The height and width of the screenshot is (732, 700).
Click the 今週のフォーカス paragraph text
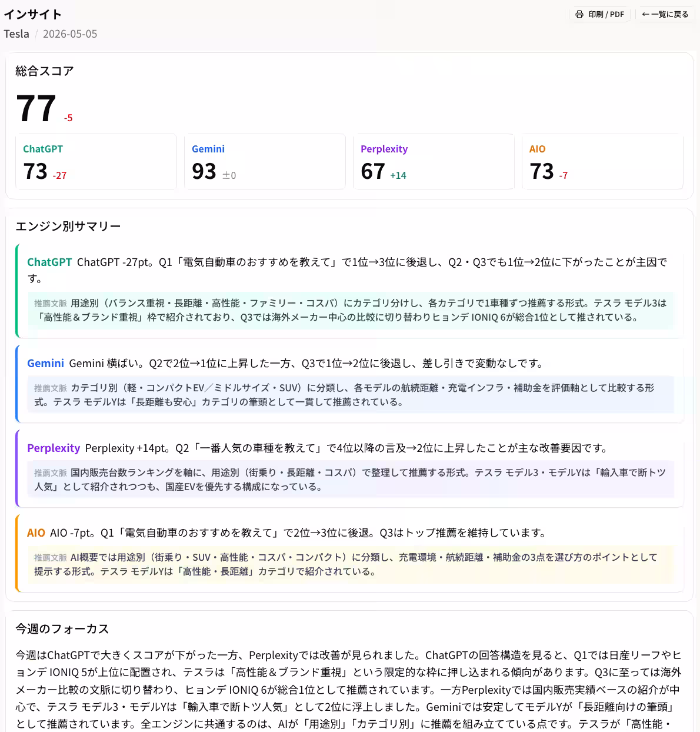click(x=349, y=689)
